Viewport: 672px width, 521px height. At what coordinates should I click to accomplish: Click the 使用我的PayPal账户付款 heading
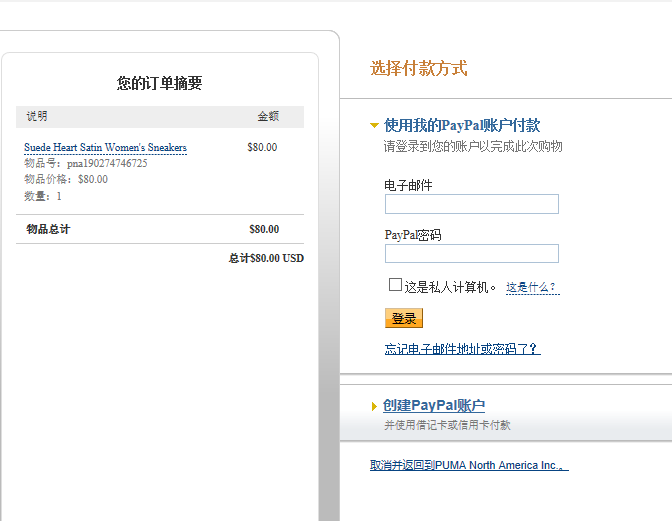(x=462, y=126)
